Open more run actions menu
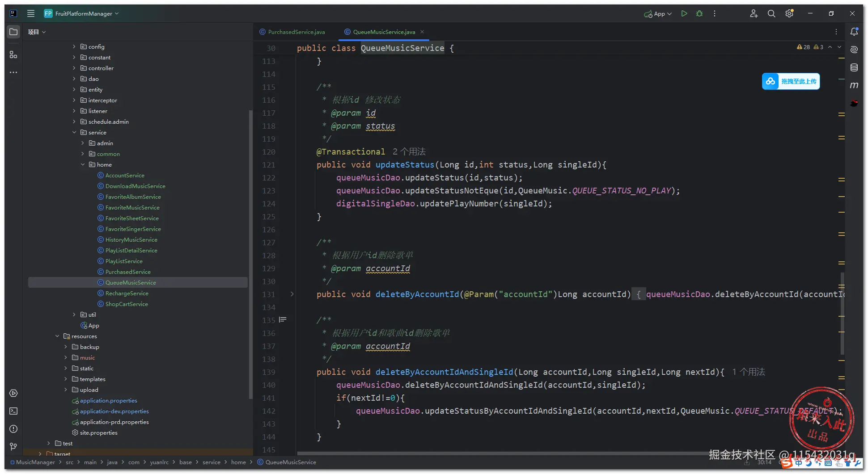 715,13
